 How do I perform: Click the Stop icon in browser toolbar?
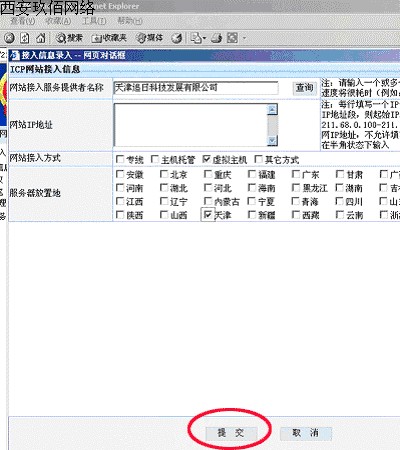(9, 38)
